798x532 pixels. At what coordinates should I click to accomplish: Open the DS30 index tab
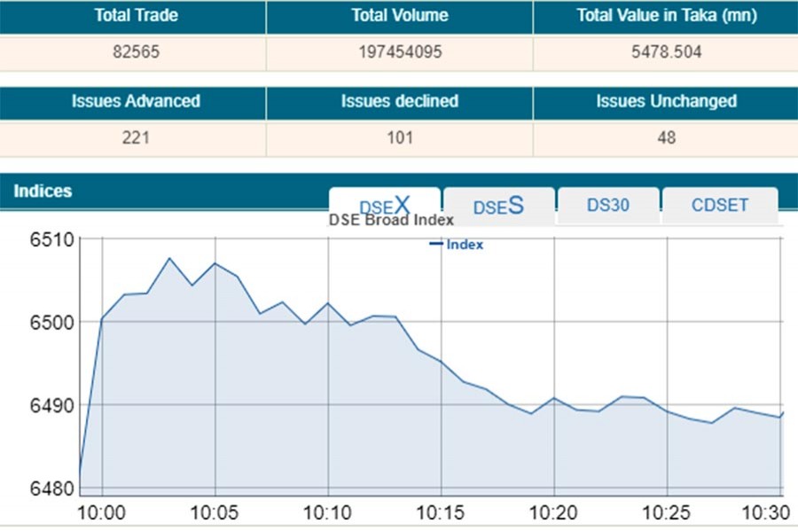tap(608, 205)
